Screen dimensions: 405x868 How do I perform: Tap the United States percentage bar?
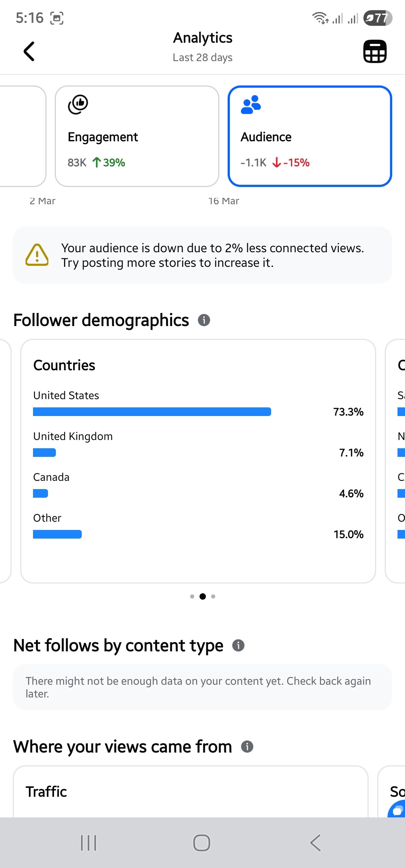pos(152,412)
